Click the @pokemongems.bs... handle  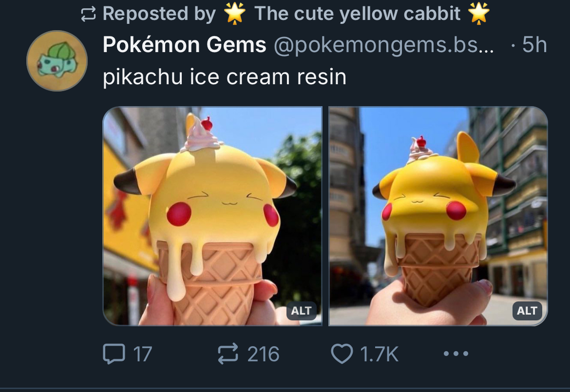point(383,45)
